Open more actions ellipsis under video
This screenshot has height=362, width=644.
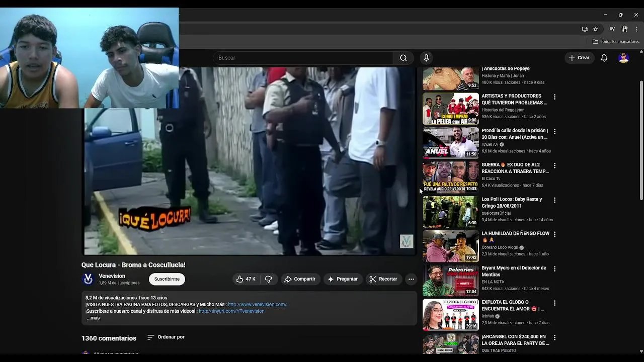[x=411, y=279]
